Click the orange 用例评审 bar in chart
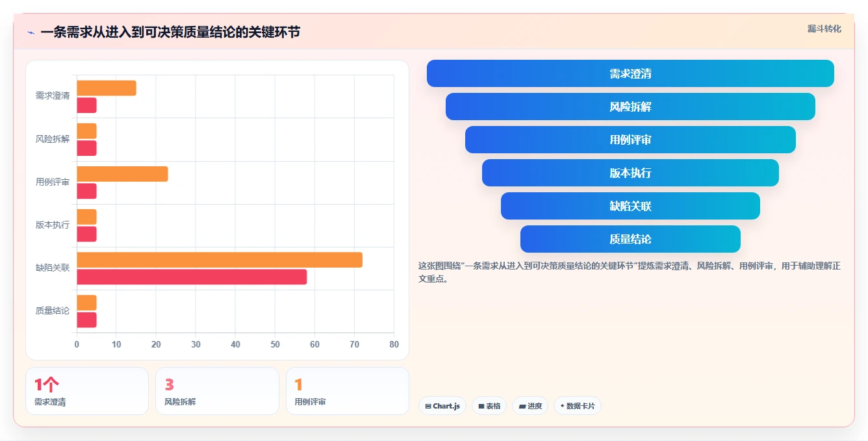This screenshot has width=868, height=441. [122, 174]
